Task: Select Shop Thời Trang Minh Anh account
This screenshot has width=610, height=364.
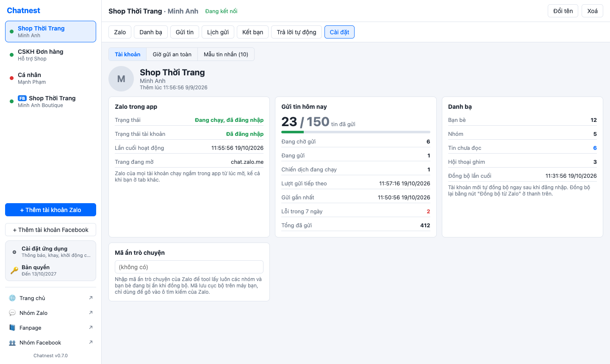Action: pyautogui.click(x=50, y=32)
